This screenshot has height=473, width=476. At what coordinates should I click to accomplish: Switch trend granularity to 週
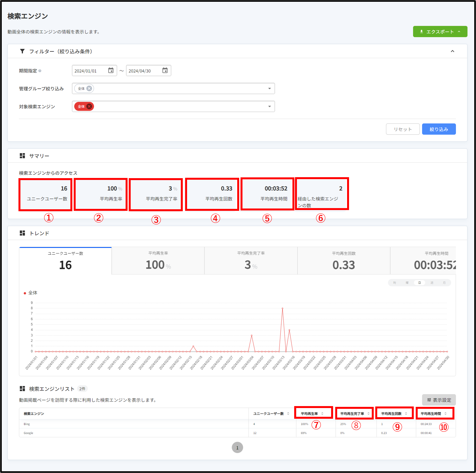(432, 283)
